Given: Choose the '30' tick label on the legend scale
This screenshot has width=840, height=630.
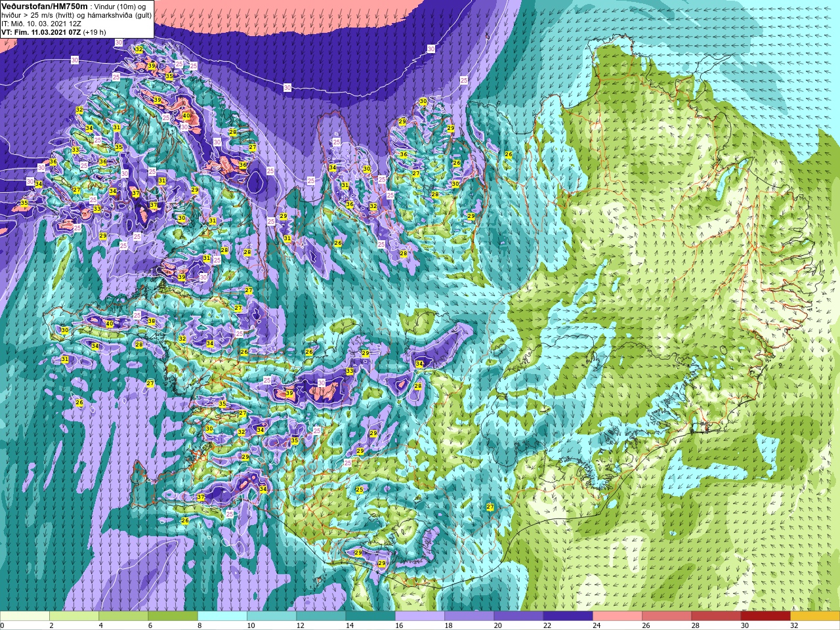Looking at the screenshot, I should coord(745,625).
